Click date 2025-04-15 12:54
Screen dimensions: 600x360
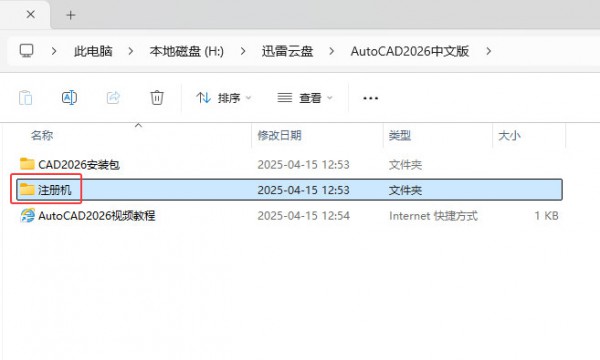tap(303, 216)
